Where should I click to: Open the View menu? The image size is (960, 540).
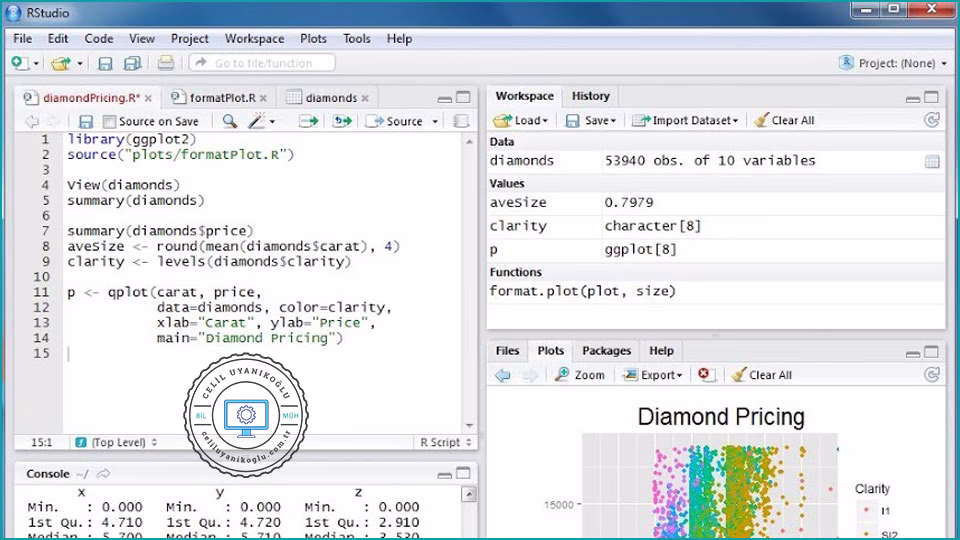(x=141, y=39)
